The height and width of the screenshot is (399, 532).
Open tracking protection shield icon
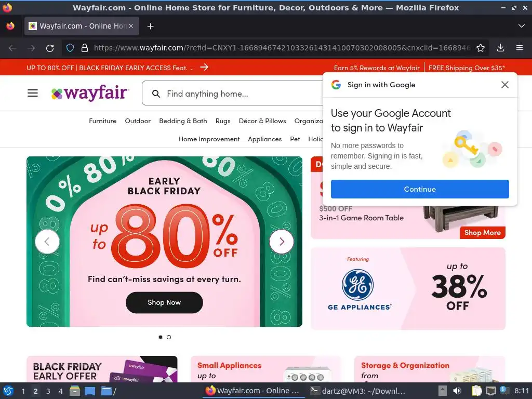coord(70,48)
